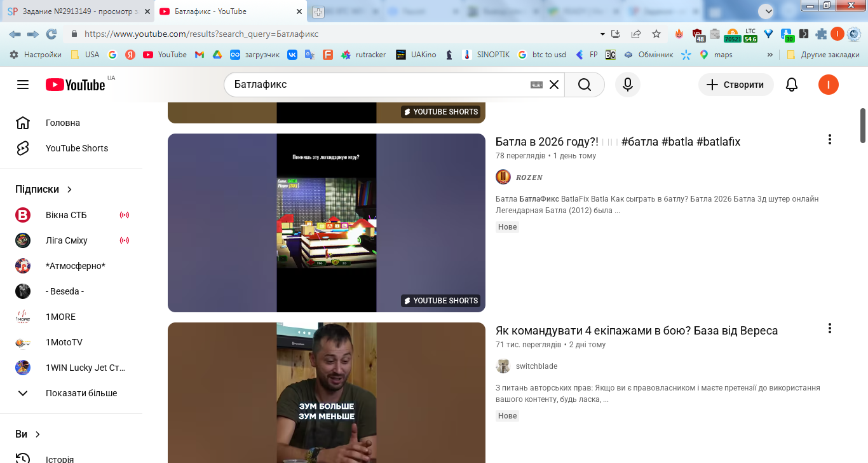Open *Атмосферно* channel subscription
The width and height of the screenshot is (868, 463).
[71, 266]
